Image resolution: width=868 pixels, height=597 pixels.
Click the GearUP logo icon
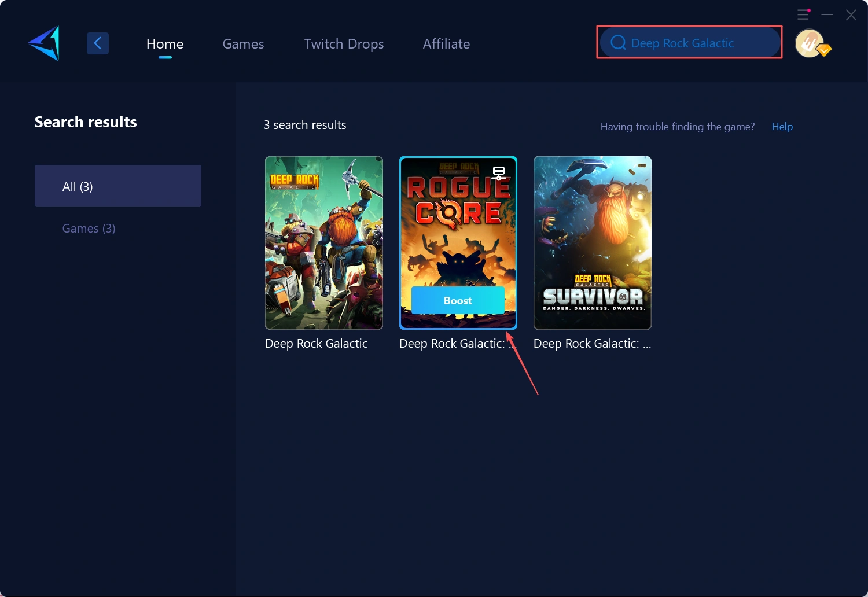coord(44,43)
